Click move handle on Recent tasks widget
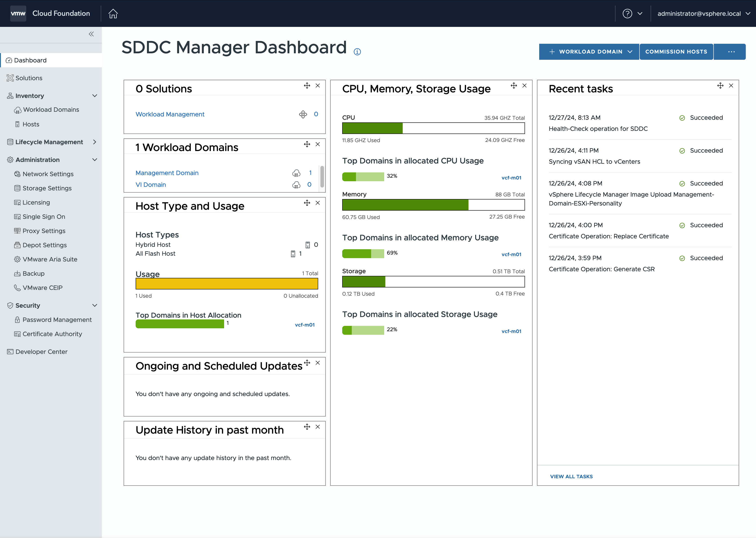Image resolution: width=756 pixels, height=538 pixels. click(x=720, y=86)
